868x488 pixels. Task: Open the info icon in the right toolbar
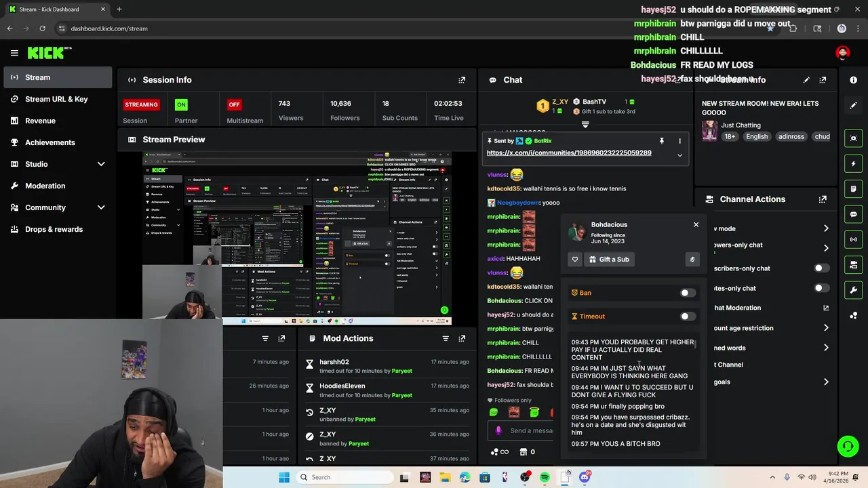point(853,80)
